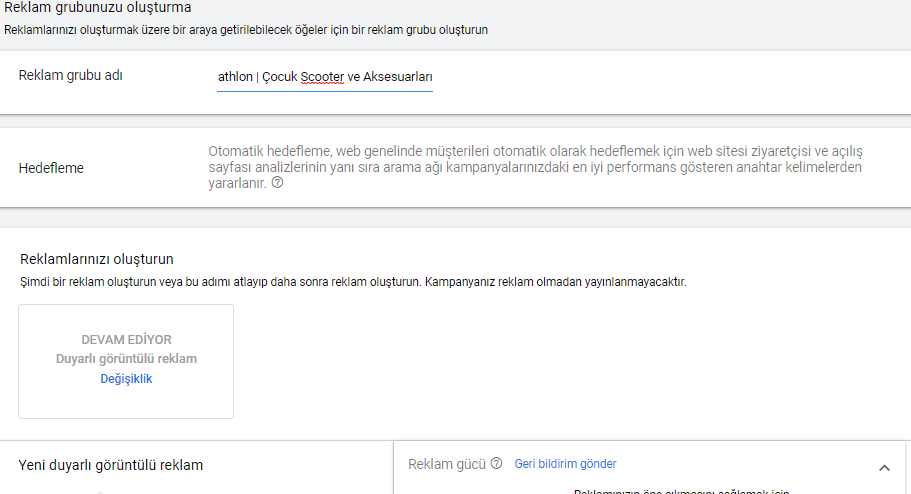Click the Şimdi bir reklam oluşturun instruction text
This screenshot has width=911, height=494.
(x=353, y=282)
